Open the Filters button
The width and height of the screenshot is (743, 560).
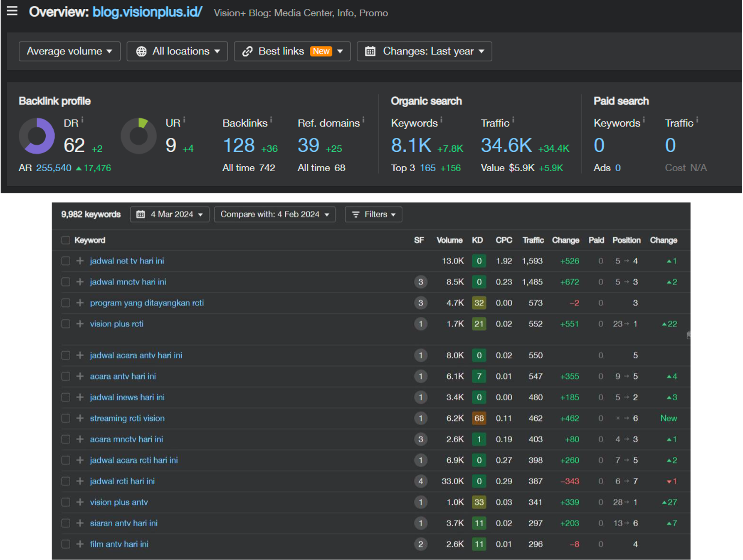point(373,214)
